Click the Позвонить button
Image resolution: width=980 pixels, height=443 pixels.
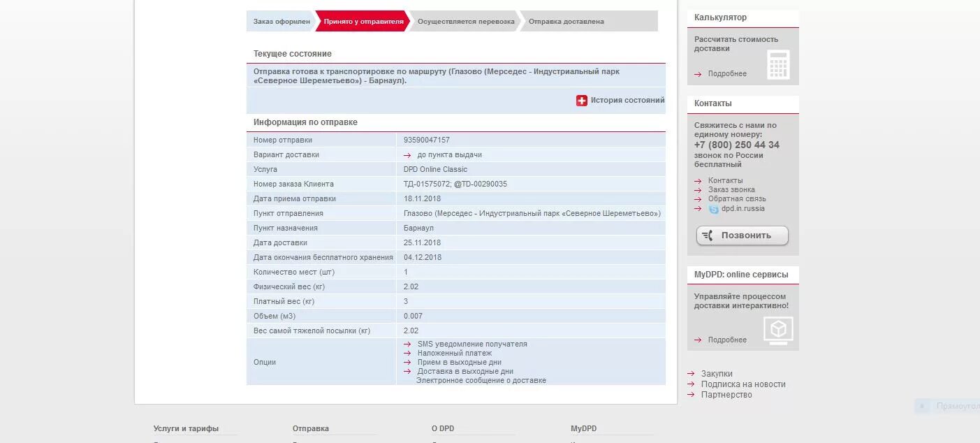tap(743, 235)
